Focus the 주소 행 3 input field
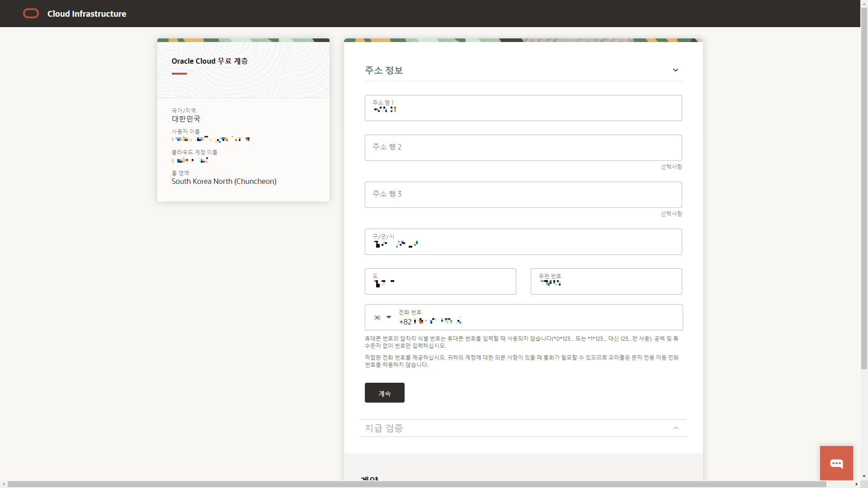The image size is (868, 488). pos(523,195)
